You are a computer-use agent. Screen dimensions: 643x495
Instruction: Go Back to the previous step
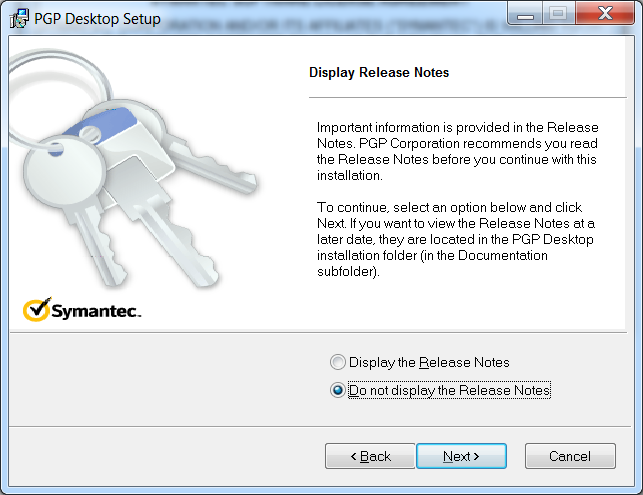pos(370,456)
